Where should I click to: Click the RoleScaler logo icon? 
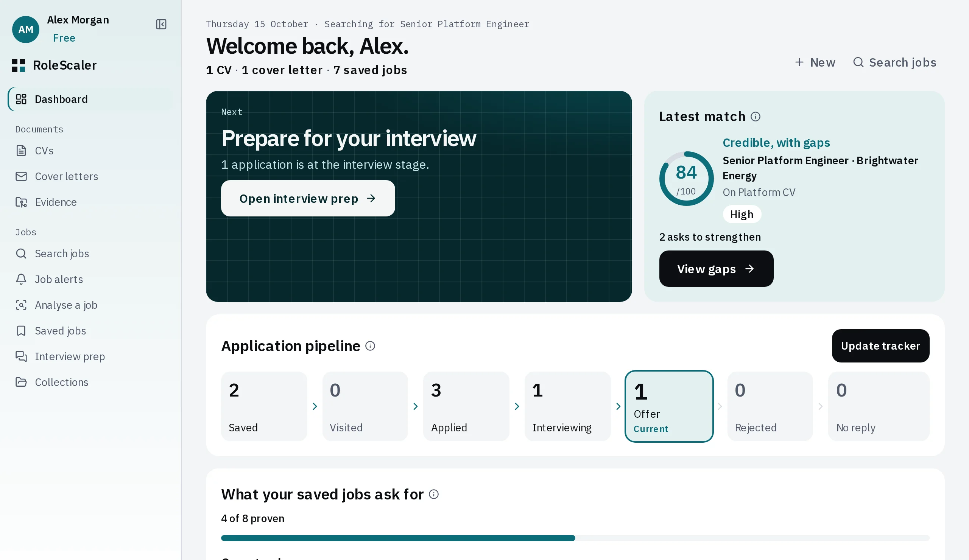click(x=19, y=65)
